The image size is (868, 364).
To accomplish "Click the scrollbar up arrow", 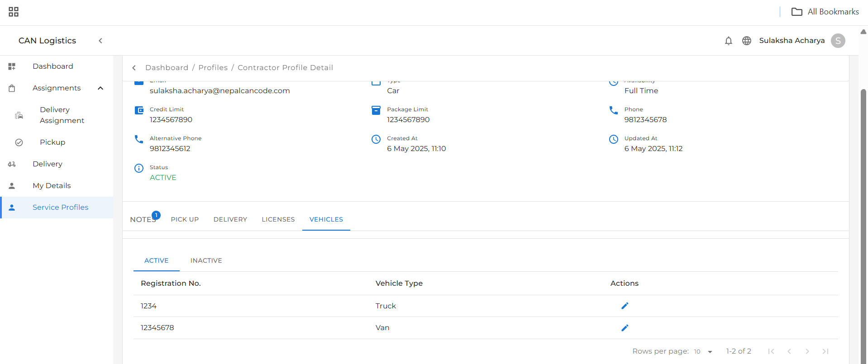I will [863, 32].
